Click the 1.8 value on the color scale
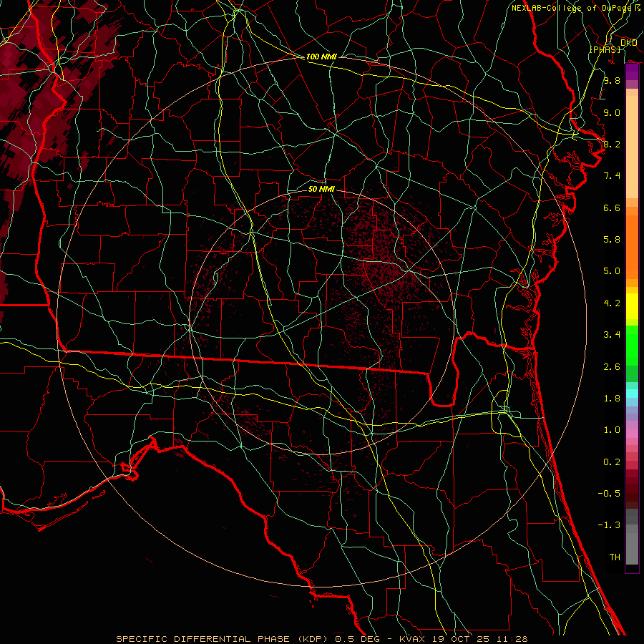The image size is (644, 644). click(x=612, y=399)
